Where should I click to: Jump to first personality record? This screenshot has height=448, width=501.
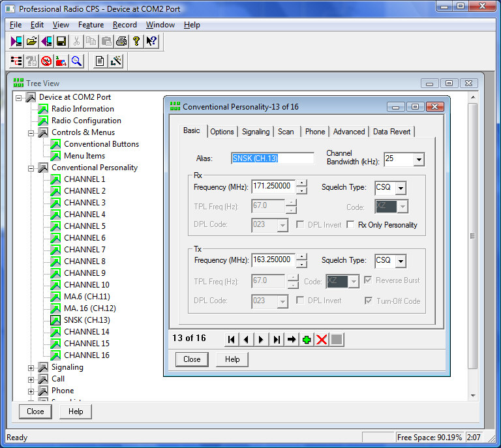[232, 339]
